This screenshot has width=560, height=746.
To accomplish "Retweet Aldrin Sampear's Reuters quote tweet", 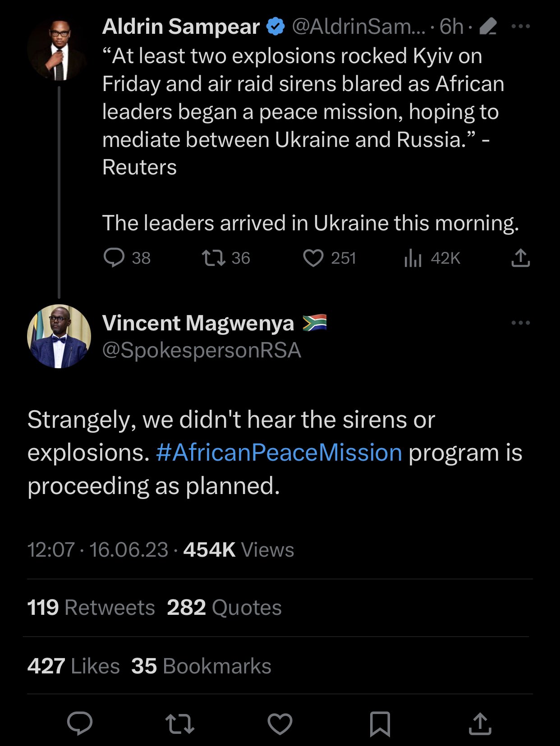I will click(x=213, y=258).
